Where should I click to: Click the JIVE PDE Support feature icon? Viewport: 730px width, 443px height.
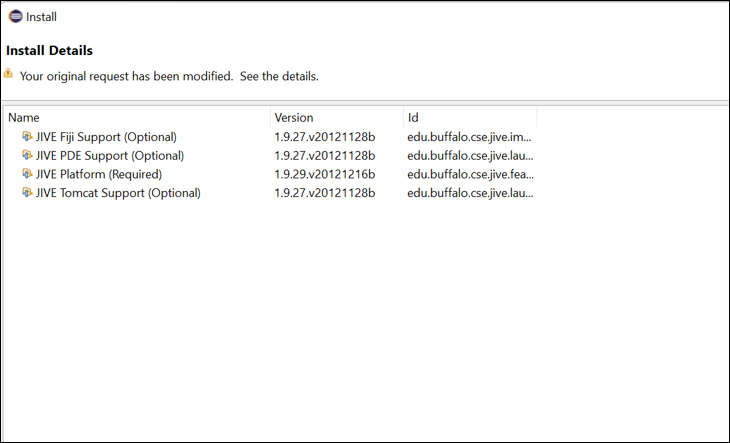pyautogui.click(x=27, y=155)
